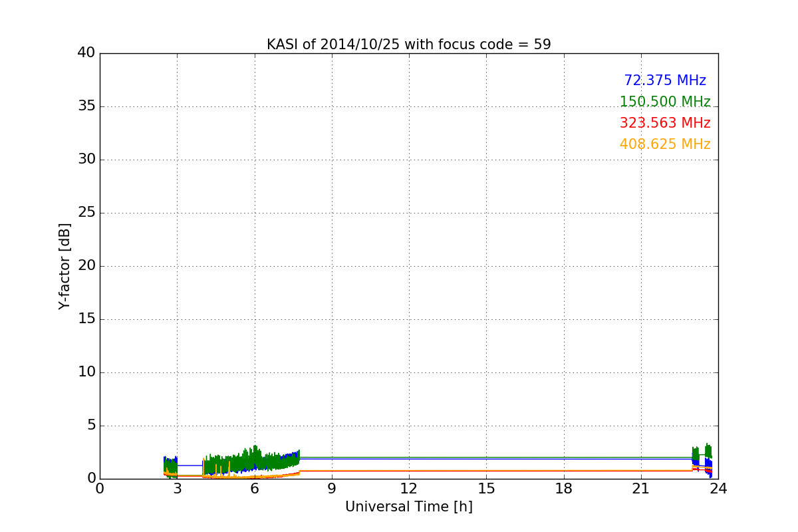The image size is (798, 532).
Task: Click the x-axis tick label 24
Action: 718,489
